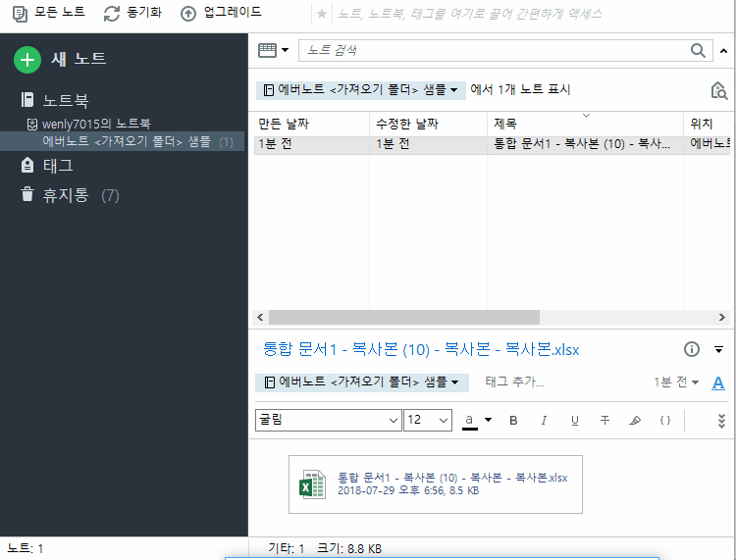Open the 1분 전 date dropdown

(676, 382)
